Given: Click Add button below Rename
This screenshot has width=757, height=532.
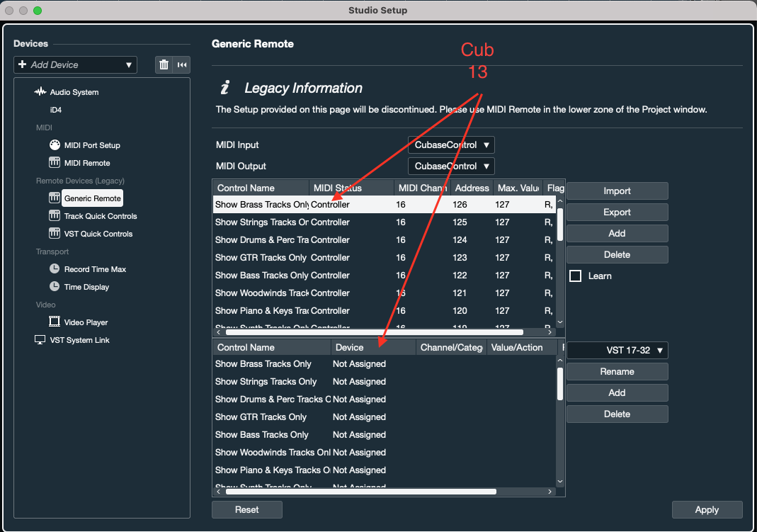Looking at the screenshot, I should coord(617,393).
